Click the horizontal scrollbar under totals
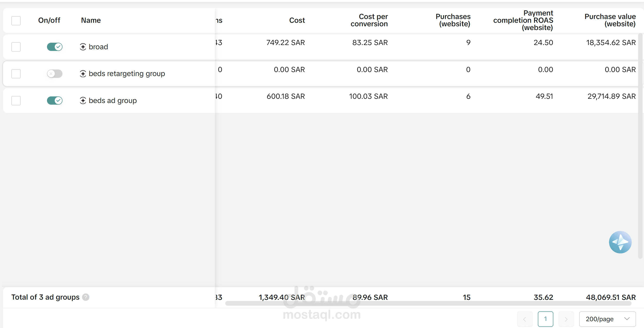 click(x=428, y=304)
